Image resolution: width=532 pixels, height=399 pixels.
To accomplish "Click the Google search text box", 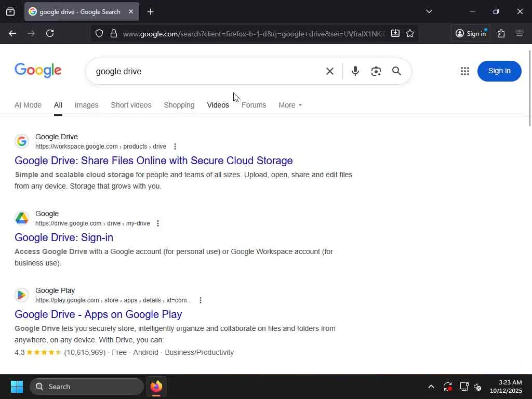I will [207, 71].
